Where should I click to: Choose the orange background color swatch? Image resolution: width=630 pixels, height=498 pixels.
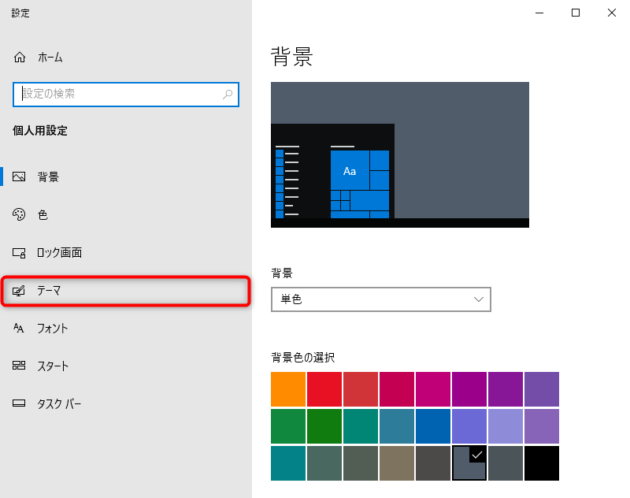288,389
